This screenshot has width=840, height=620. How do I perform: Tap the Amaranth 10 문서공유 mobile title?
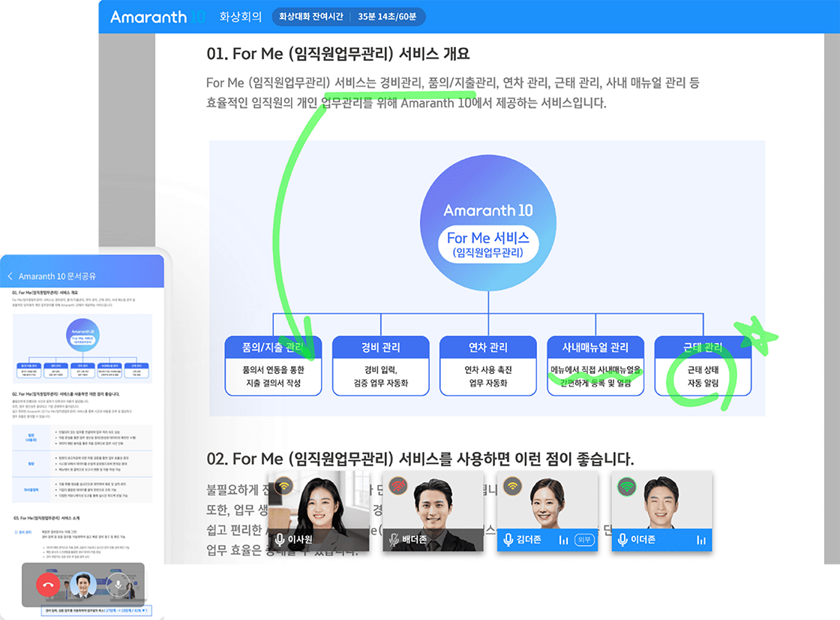[57, 276]
